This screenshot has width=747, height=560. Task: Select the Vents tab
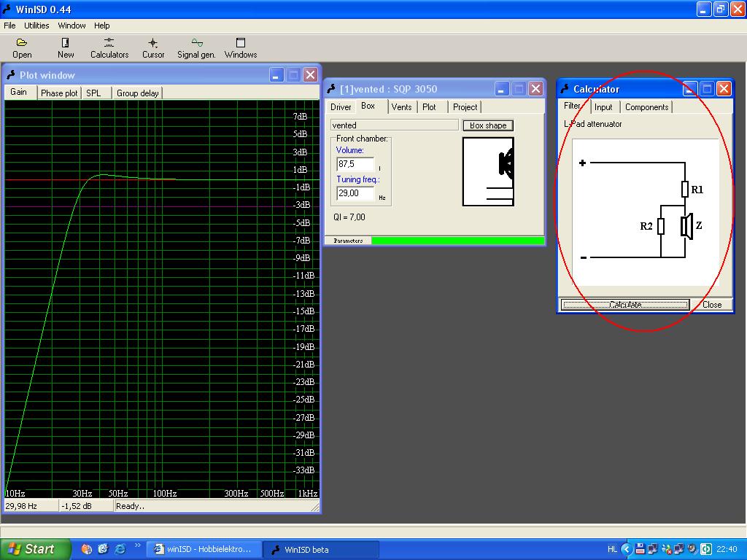tap(401, 107)
